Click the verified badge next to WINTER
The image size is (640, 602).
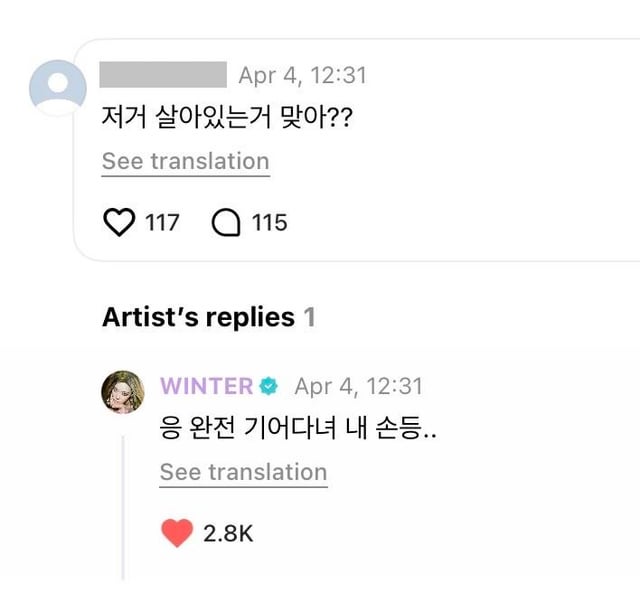point(269,386)
